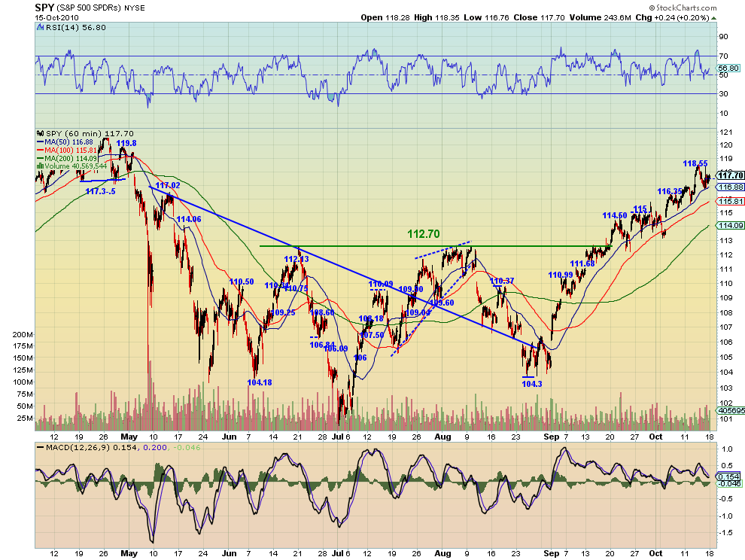Click the MA(50) 116.88 legend text

point(69,142)
